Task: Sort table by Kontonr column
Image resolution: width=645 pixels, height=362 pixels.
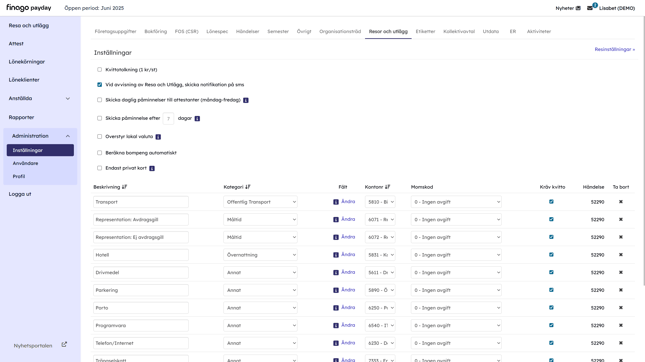Action: click(387, 187)
